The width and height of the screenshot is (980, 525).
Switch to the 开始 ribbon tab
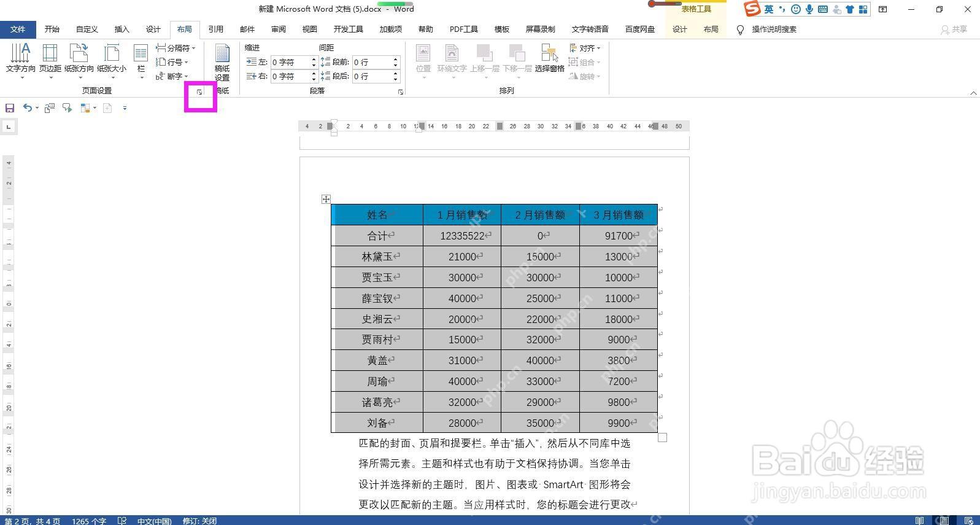tap(52, 29)
